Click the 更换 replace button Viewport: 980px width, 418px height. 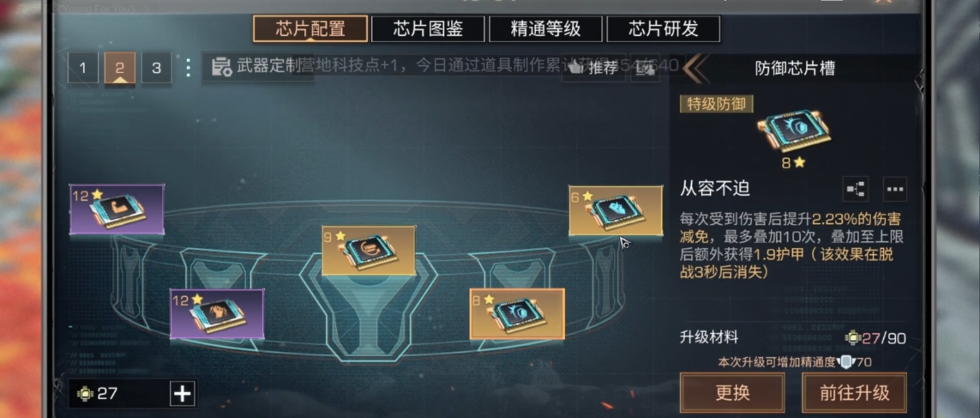(732, 393)
